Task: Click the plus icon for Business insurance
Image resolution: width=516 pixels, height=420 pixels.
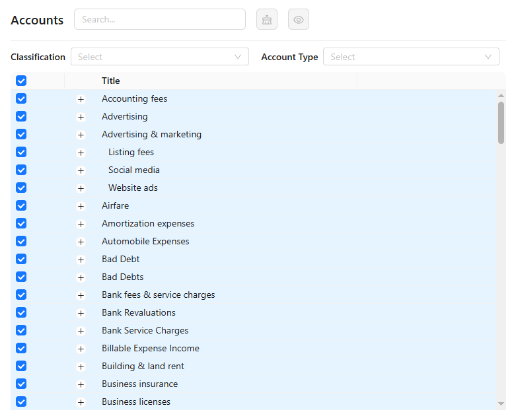Action: [x=81, y=384]
